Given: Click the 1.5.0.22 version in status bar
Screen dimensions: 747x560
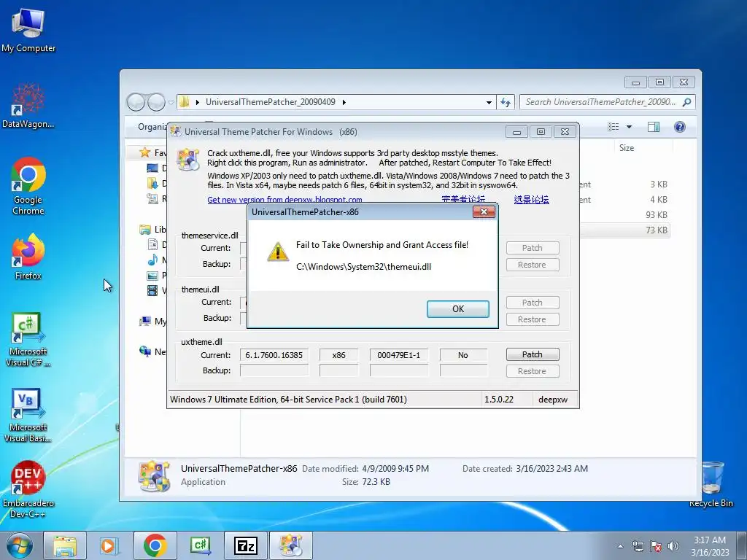Looking at the screenshot, I should pos(499,400).
